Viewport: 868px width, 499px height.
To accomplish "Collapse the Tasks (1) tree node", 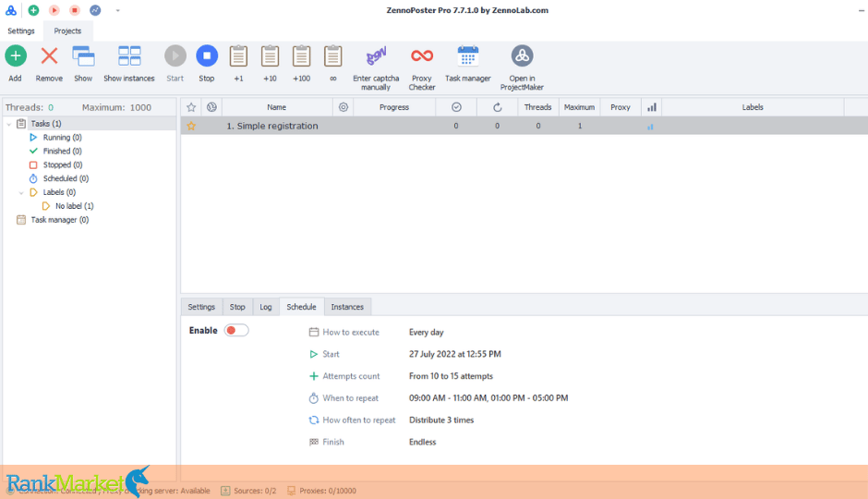I will [9, 124].
